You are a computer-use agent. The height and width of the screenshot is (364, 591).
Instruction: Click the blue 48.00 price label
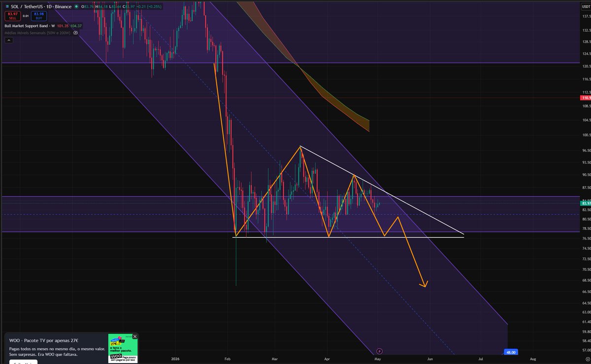coord(511,352)
